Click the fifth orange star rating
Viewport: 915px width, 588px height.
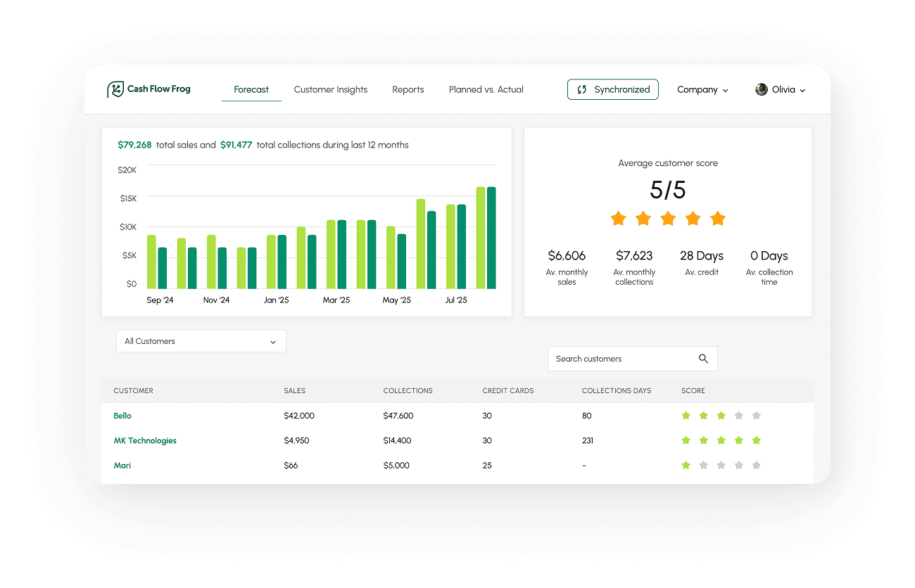point(718,219)
